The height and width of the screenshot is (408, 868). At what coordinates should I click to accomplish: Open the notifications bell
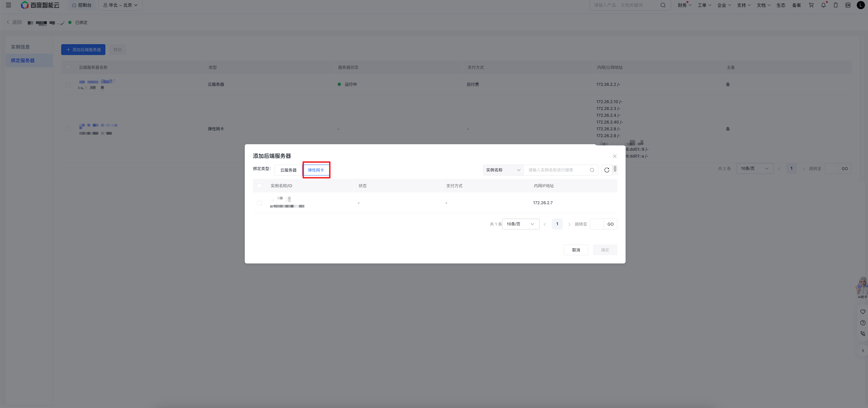pyautogui.click(x=823, y=5)
